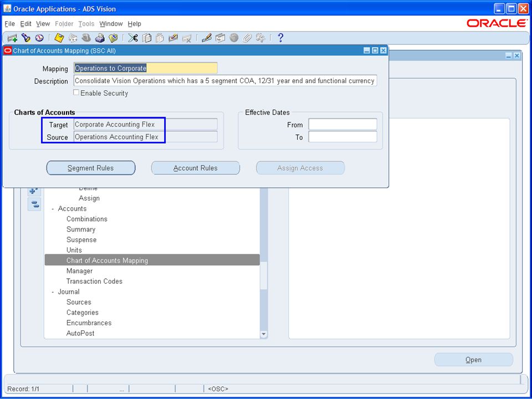Open the Window menu

point(111,24)
